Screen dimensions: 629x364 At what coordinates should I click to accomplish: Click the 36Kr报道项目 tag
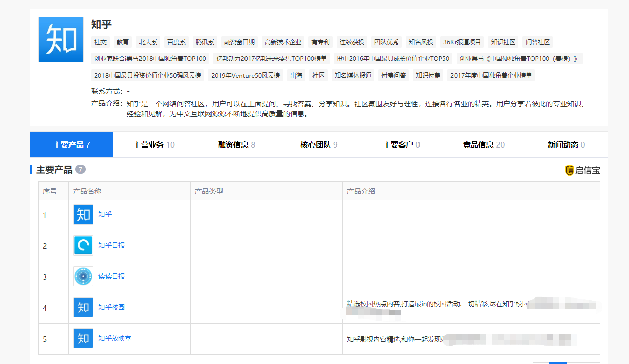point(462,42)
